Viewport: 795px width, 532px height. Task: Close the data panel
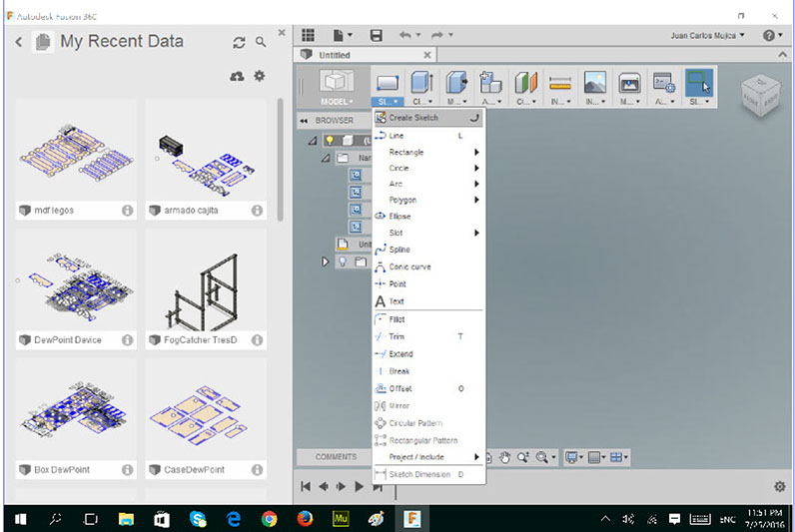coord(282,32)
